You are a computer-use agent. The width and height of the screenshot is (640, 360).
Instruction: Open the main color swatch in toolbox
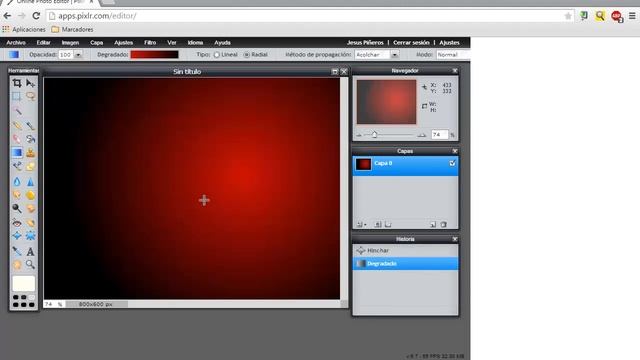coord(24,283)
